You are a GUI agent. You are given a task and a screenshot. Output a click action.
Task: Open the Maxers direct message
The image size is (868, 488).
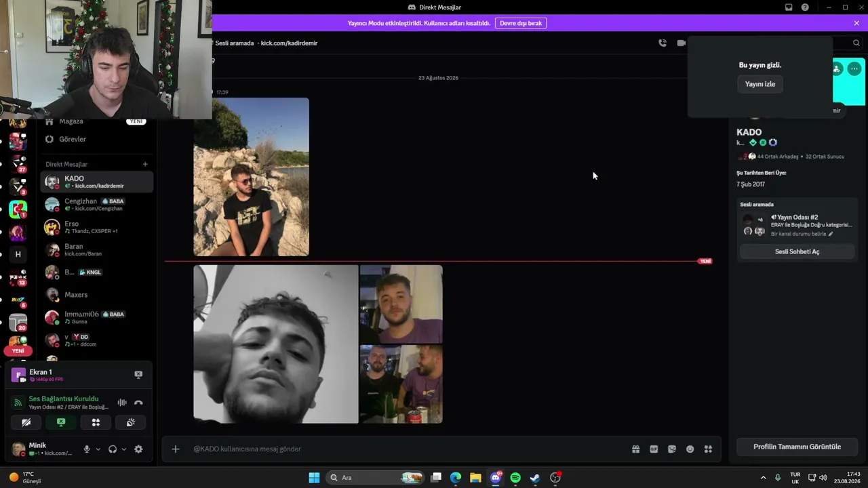pyautogui.click(x=96, y=295)
